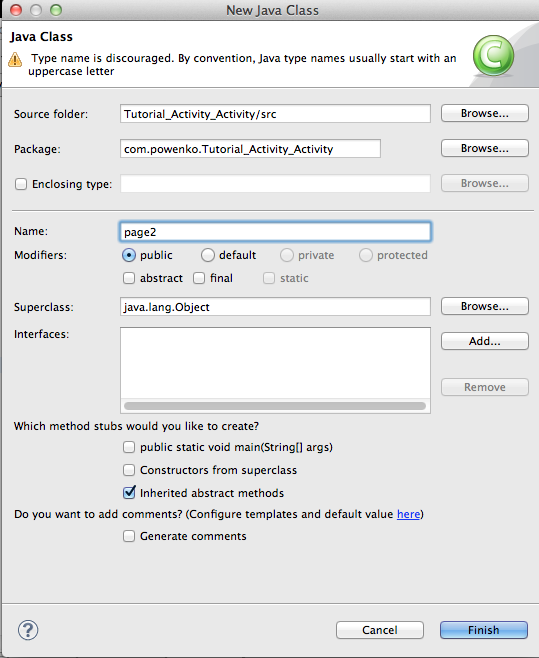Browse for the Superclass
The height and width of the screenshot is (658, 539).
tap(484, 306)
